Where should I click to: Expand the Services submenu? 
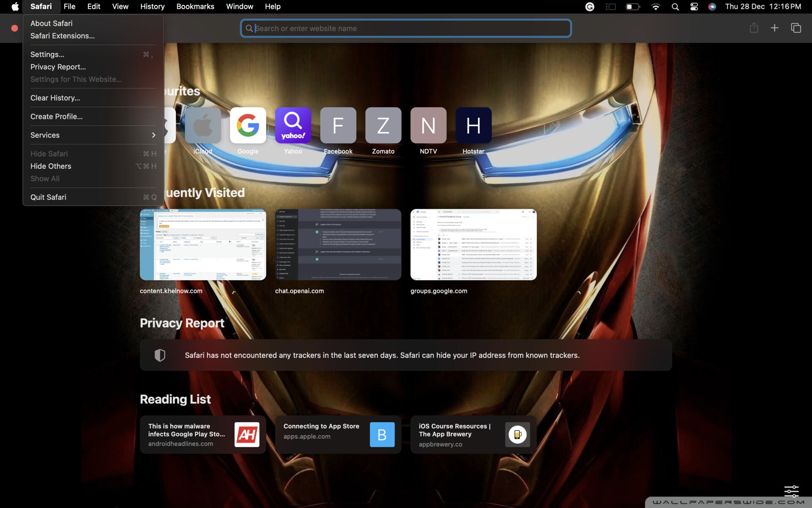coord(93,135)
